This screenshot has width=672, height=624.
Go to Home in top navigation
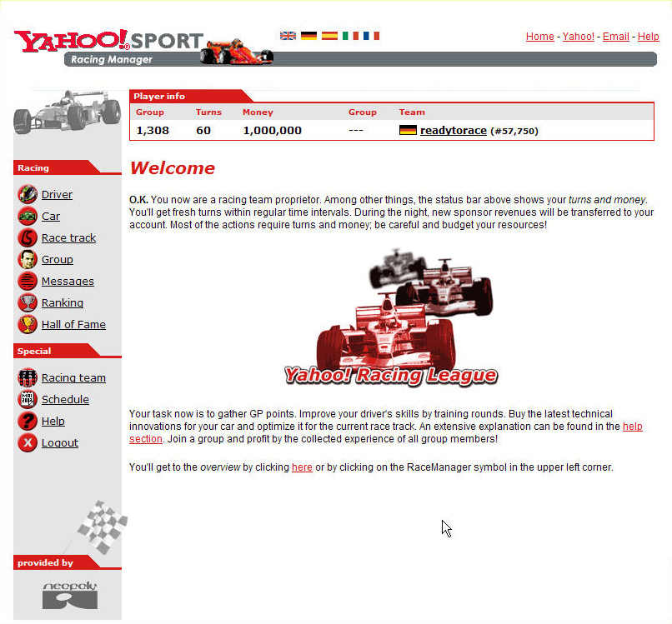540,37
